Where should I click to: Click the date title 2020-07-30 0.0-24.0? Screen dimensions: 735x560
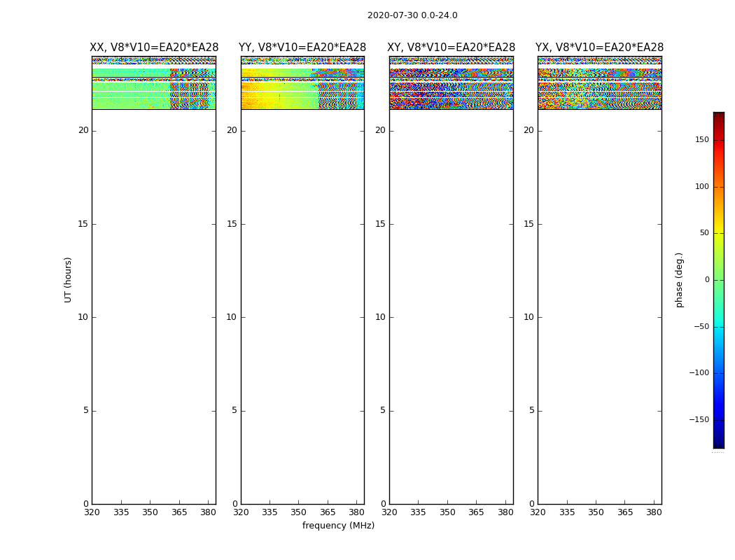412,15
